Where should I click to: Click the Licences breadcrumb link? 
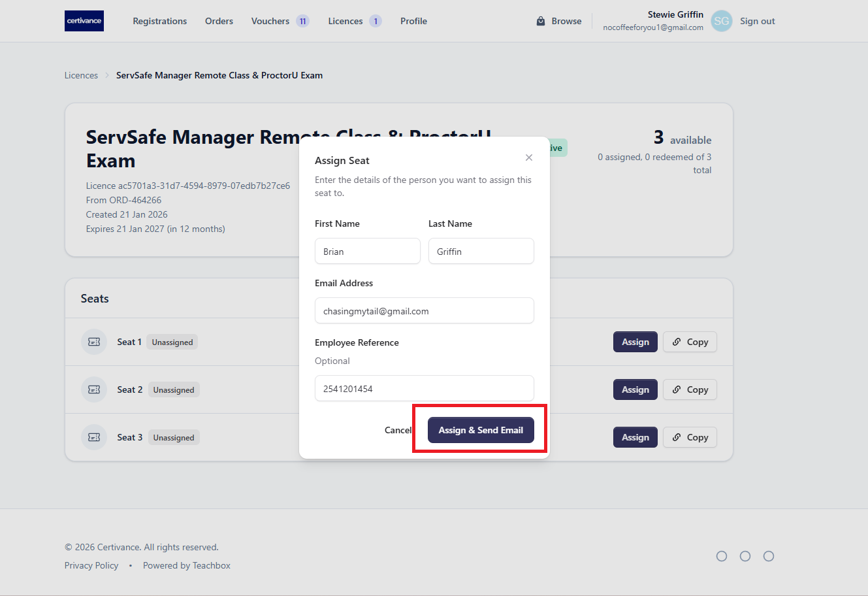pyautogui.click(x=81, y=75)
